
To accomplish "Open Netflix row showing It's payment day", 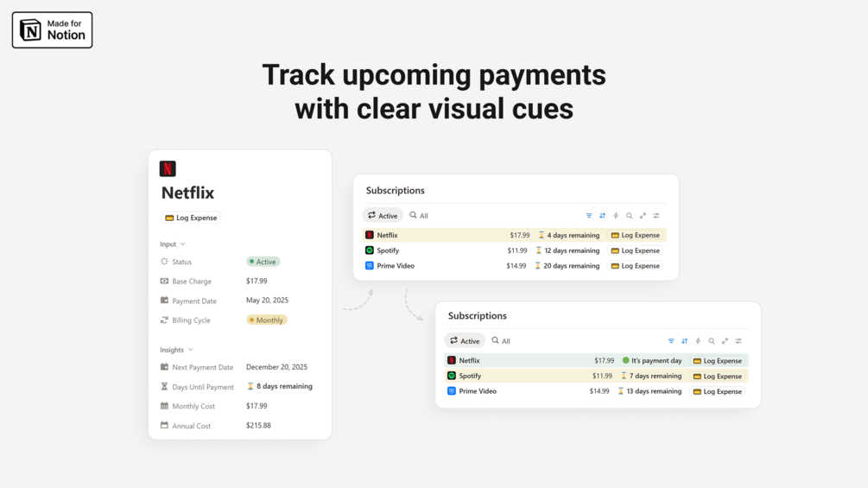I will click(596, 361).
